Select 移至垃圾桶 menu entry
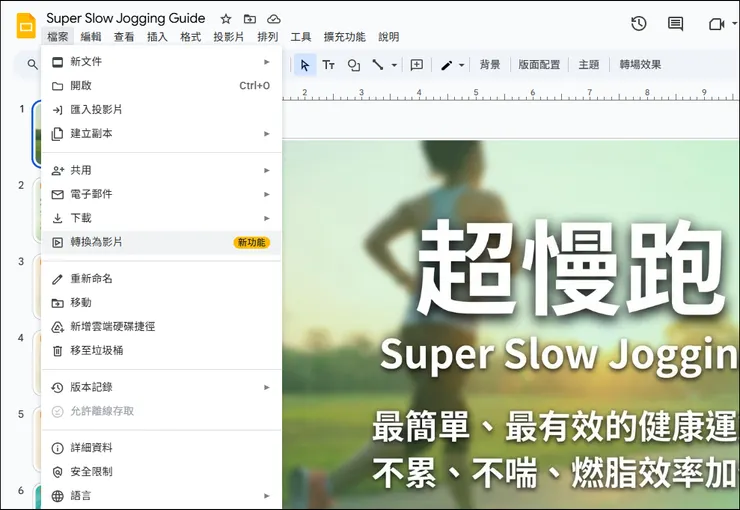The image size is (740, 510). (161, 351)
